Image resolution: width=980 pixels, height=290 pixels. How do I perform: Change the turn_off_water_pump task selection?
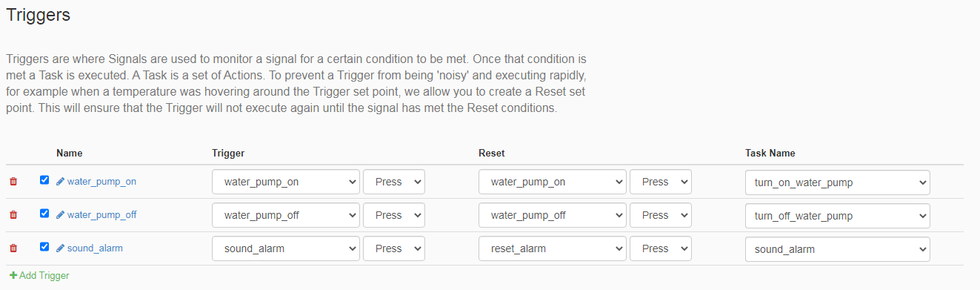(838, 216)
